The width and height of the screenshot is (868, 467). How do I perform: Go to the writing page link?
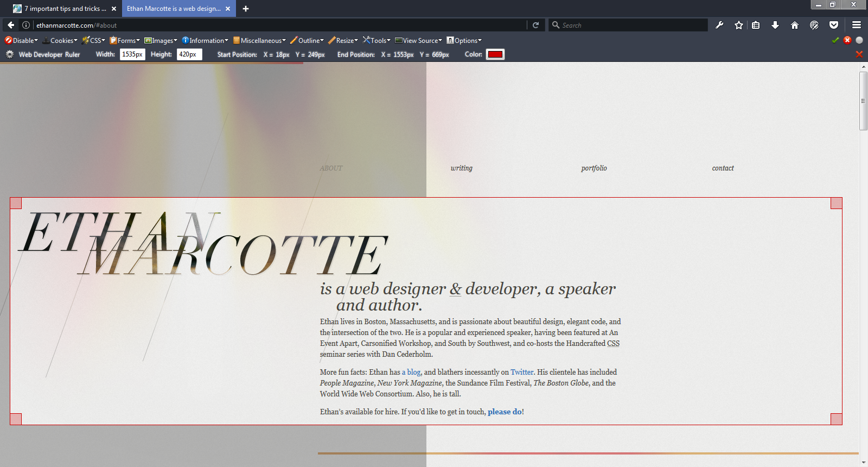(x=462, y=168)
